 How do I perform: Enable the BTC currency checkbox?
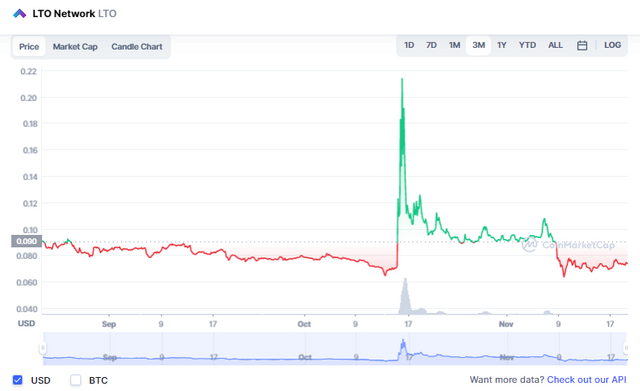point(76,380)
